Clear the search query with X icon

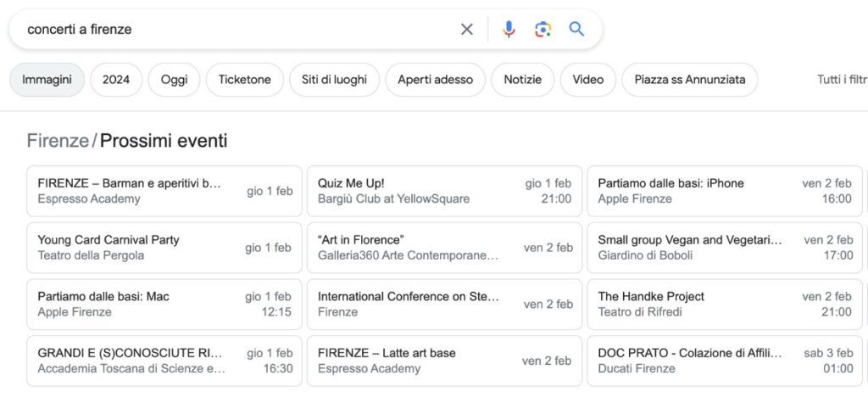click(467, 30)
